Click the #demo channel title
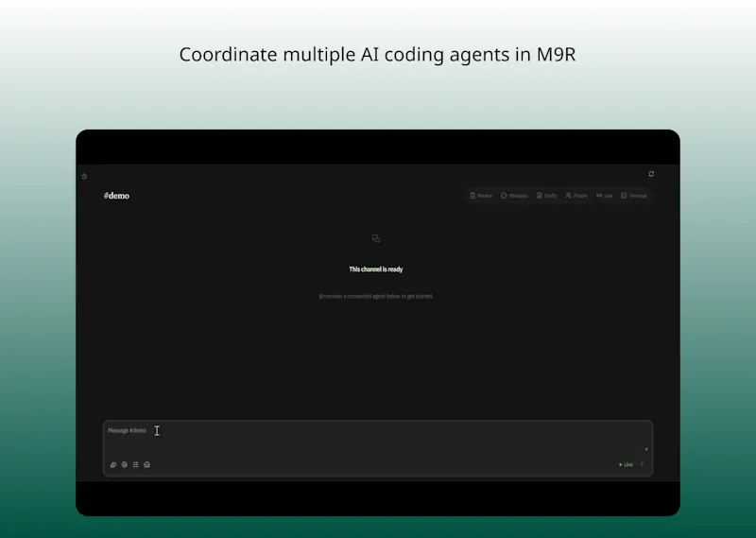Screen dimensions: 756x538 [x=116, y=196]
